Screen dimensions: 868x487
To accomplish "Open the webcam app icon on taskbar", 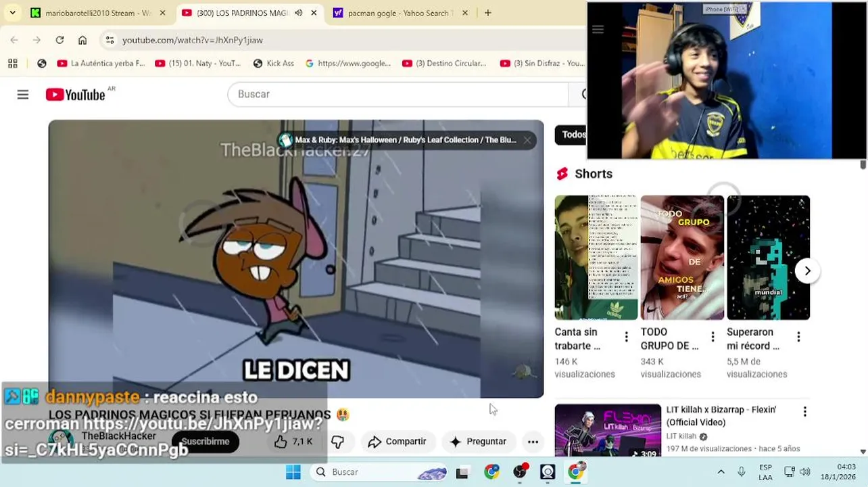I will 548,472.
